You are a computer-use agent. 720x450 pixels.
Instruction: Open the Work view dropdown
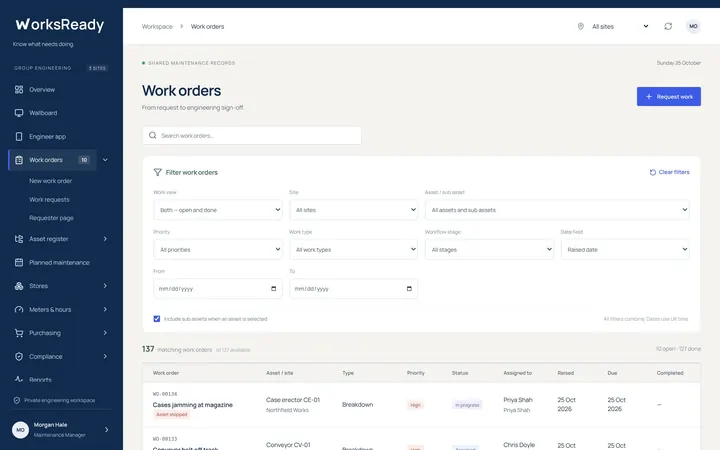pyautogui.click(x=218, y=210)
